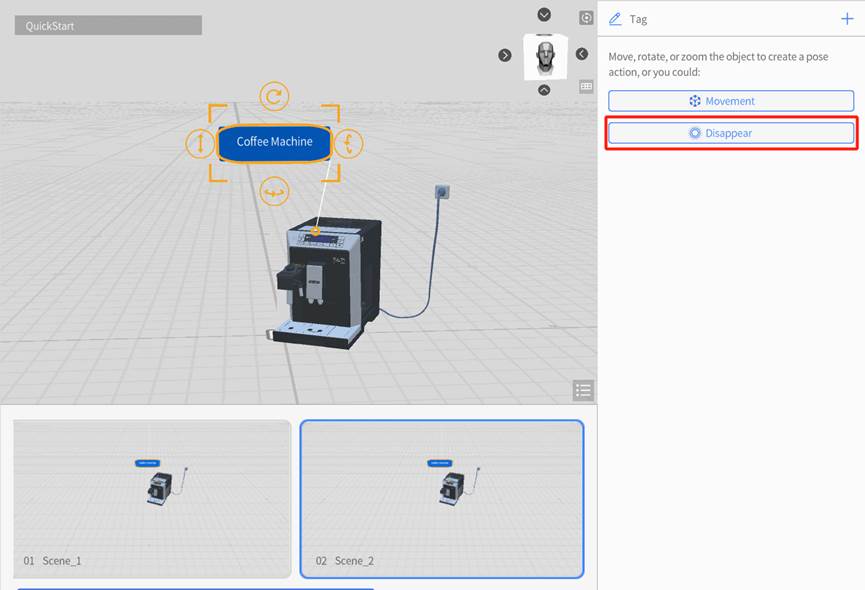Select the Scene_2 thumbnail
865x590 pixels.
(x=441, y=497)
